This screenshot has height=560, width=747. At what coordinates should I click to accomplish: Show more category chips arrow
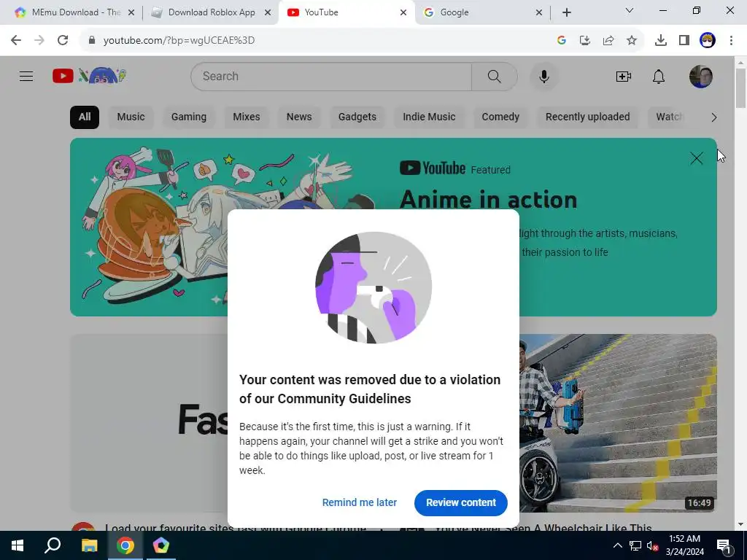(713, 117)
